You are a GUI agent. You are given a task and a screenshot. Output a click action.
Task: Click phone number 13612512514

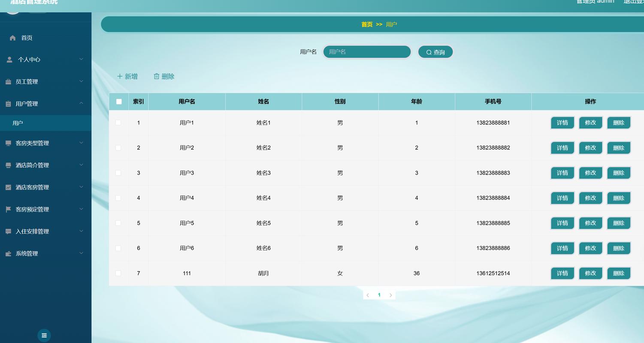tap(493, 273)
